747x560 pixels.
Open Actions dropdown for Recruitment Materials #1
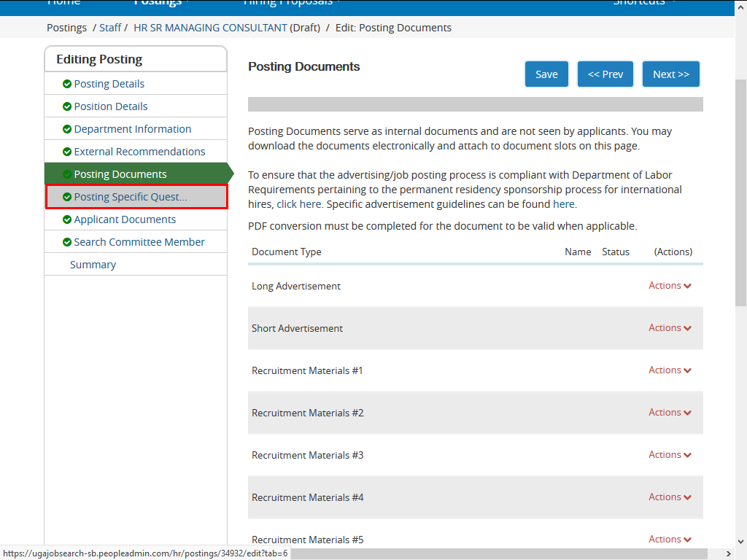pos(670,370)
